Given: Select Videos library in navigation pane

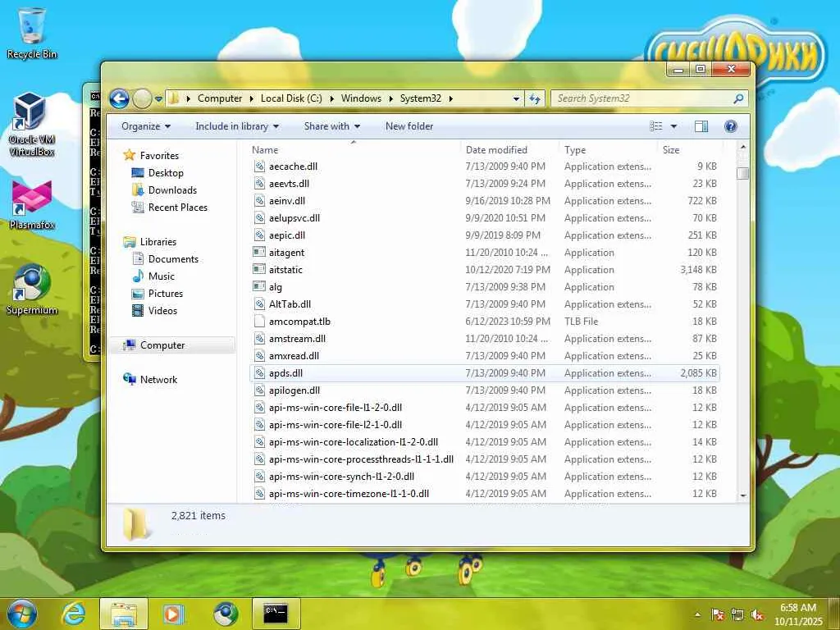Looking at the screenshot, I should (x=163, y=311).
